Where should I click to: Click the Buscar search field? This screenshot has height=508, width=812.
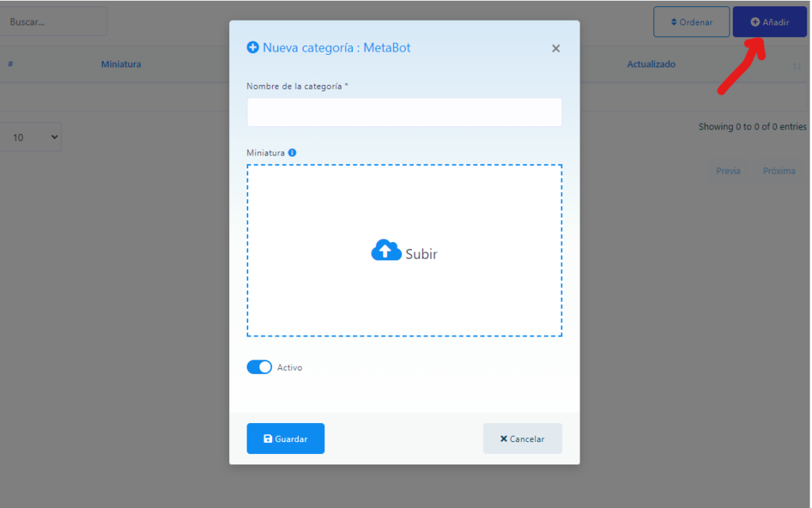(x=53, y=21)
